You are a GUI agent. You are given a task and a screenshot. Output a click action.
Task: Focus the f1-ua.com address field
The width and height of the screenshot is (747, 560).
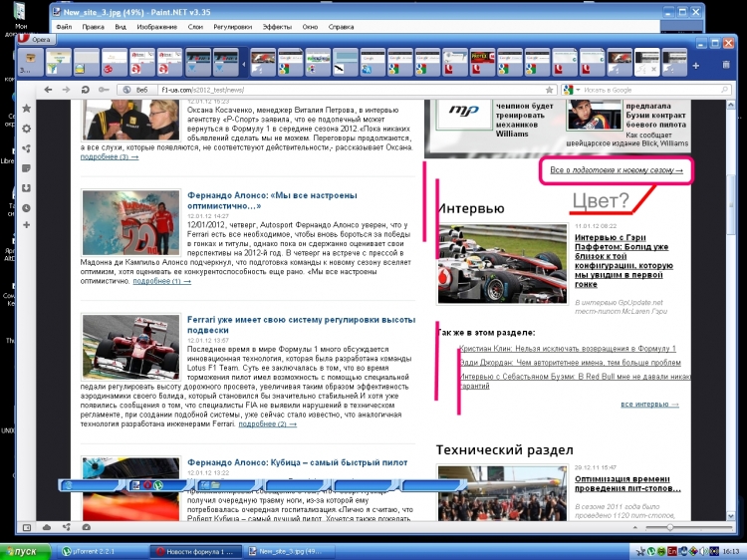pyautogui.click(x=351, y=90)
